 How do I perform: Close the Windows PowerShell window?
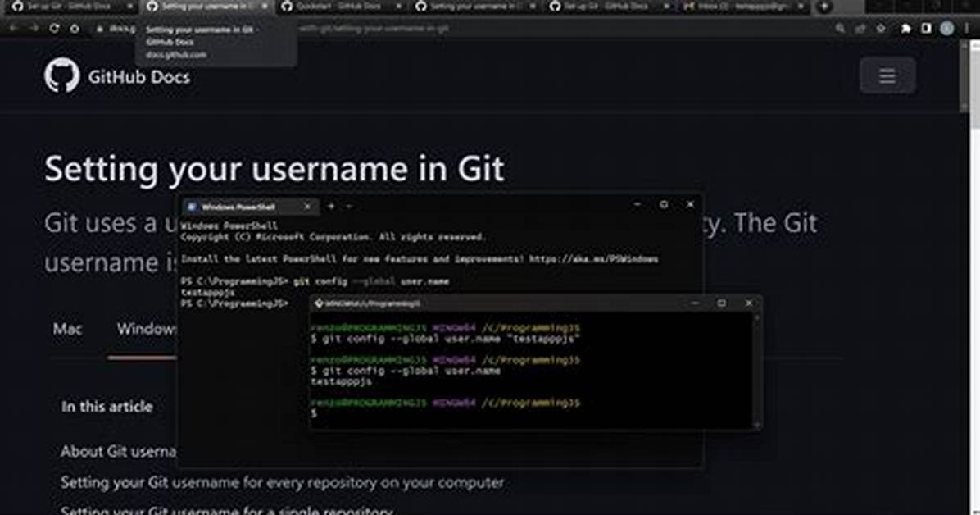691,205
